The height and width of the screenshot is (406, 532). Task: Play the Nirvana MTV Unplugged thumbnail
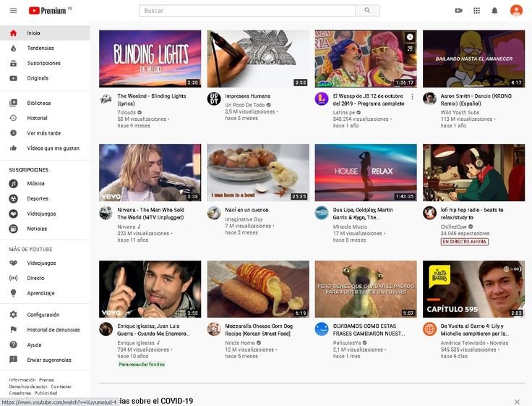coord(150,172)
